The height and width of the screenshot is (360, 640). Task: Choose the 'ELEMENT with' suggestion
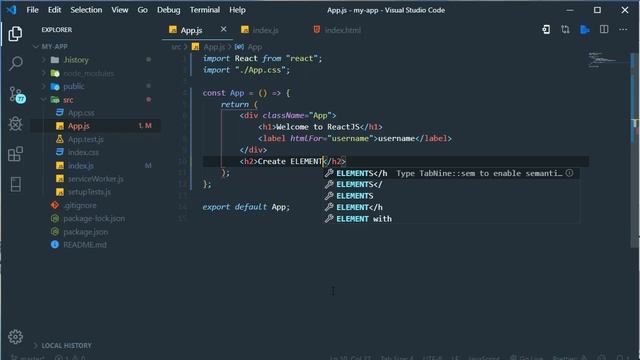coord(451,219)
